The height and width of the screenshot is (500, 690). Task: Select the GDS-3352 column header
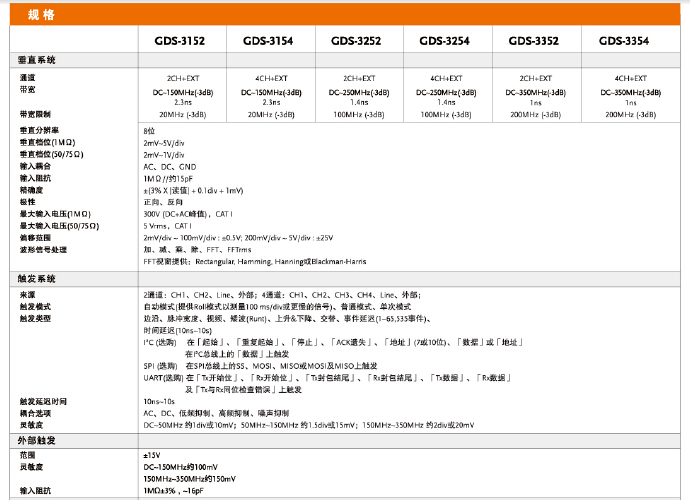tap(536, 41)
